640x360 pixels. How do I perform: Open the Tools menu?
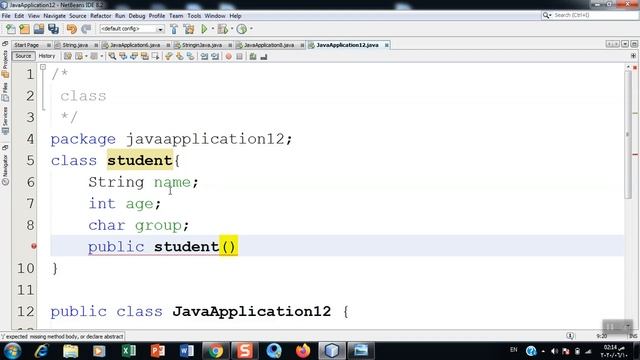pyautogui.click(x=194, y=16)
